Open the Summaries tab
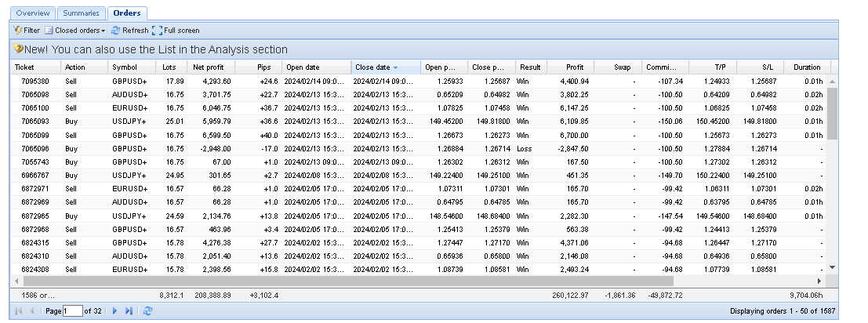 coord(81,13)
